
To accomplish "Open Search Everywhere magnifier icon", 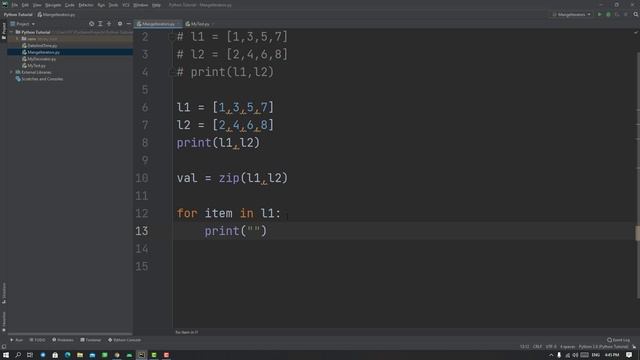I will click(636, 14).
